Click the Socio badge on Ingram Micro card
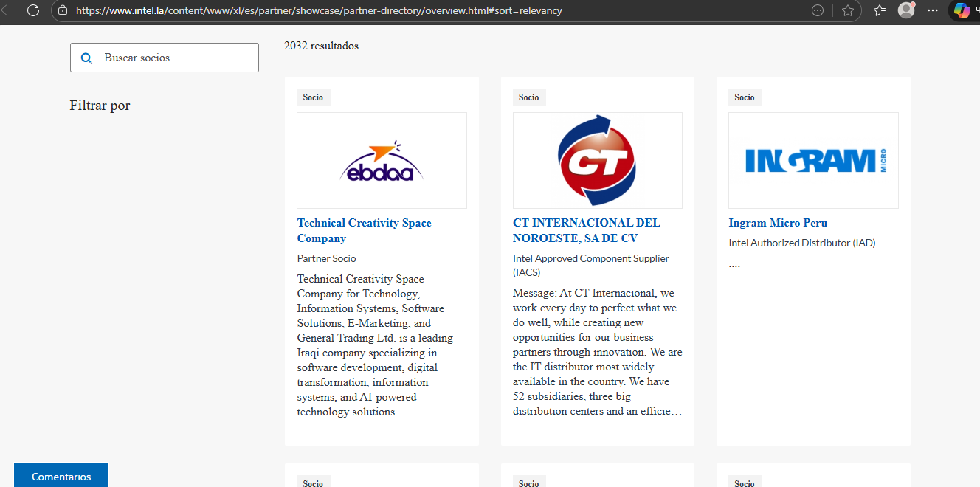The height and width of the screenshot is (487, 980). pyautogui.click(x=745, y=97)
